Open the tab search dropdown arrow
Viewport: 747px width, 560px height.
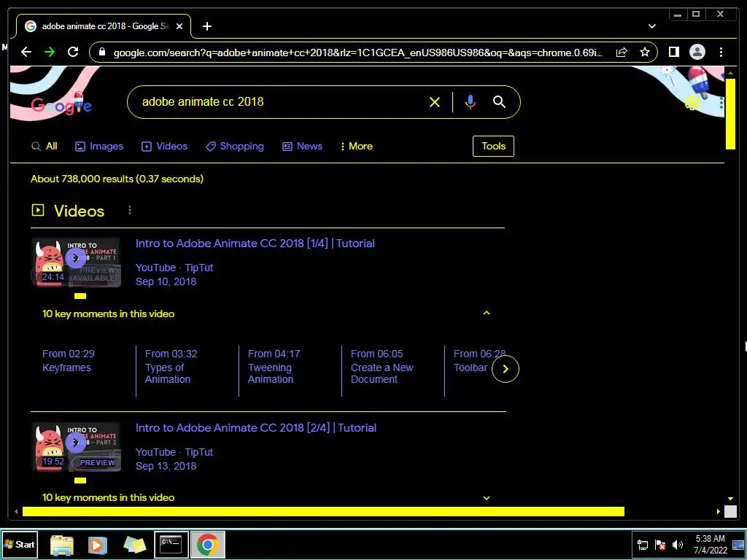pyautogui.click(x=651, y=26)
